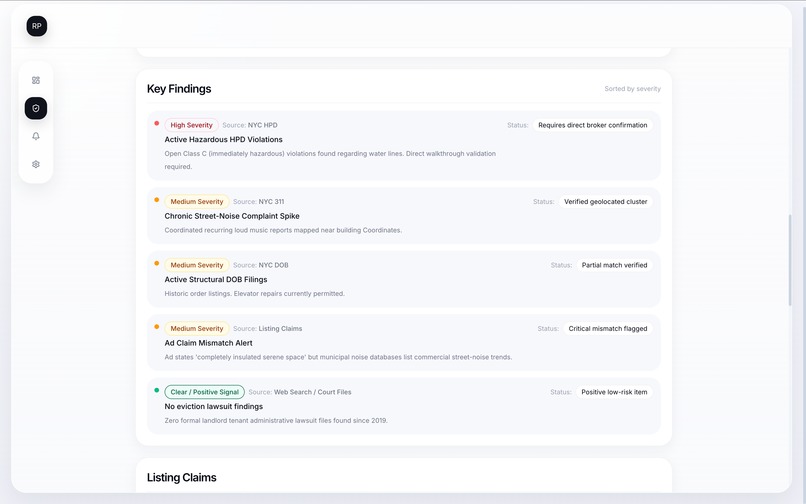This screenshot has height=504, width=806.
Task: Click Medium Severity badge on NYC DOB row
Action: coord(197,265)
